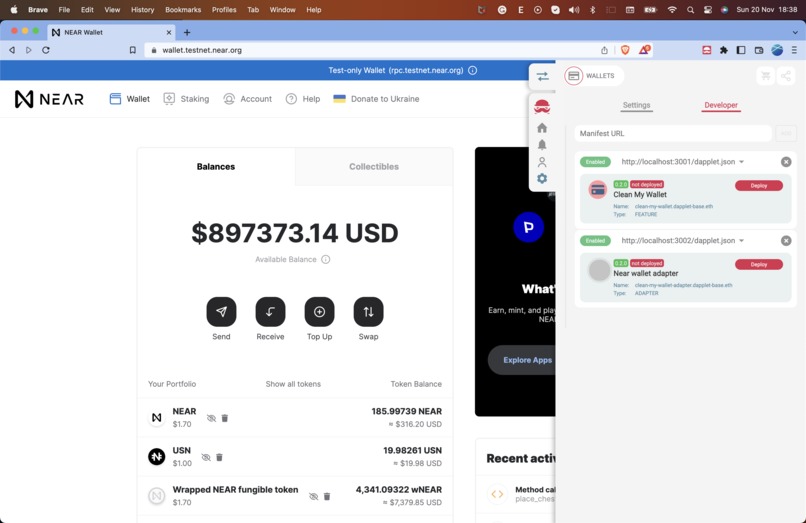Hide the NEAR token with eye icon
Screen dimensions: 806x523
(x=211, y=418)
